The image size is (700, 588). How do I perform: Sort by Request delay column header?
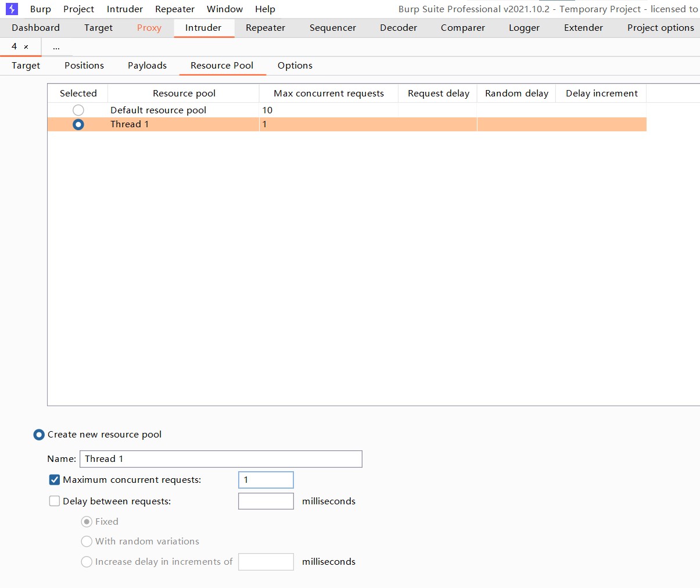439,94
